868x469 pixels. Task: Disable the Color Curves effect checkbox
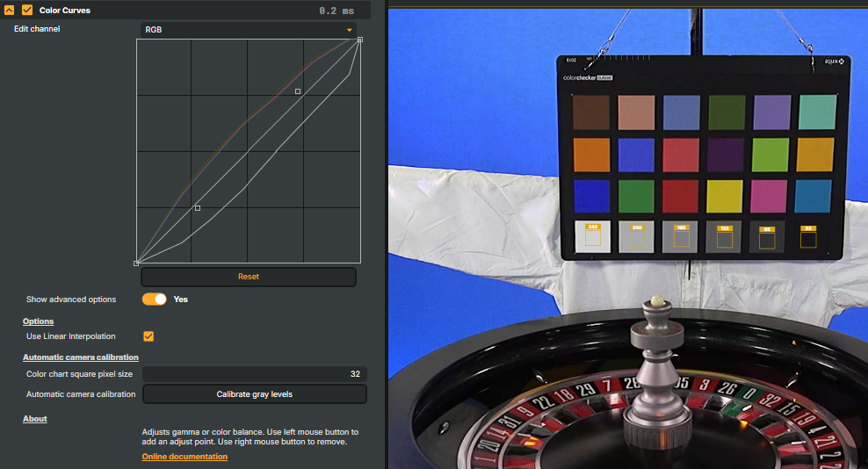click(27, 10)
